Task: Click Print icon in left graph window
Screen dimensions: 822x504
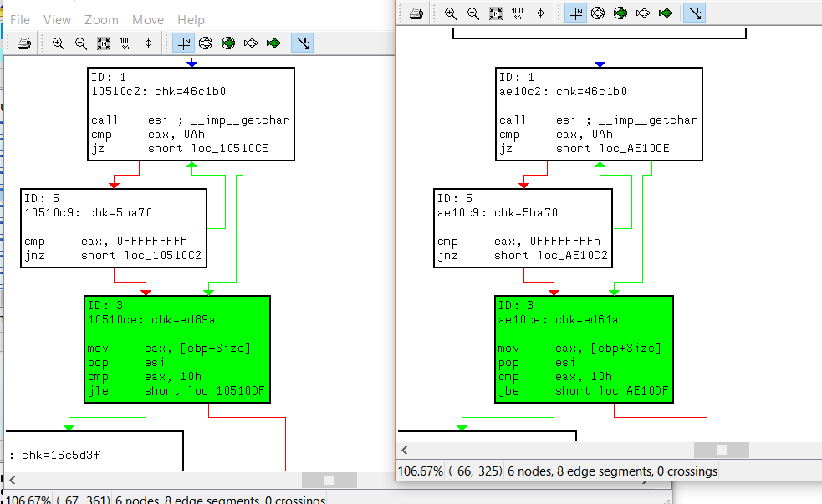Action: click(x=25, y=43)
